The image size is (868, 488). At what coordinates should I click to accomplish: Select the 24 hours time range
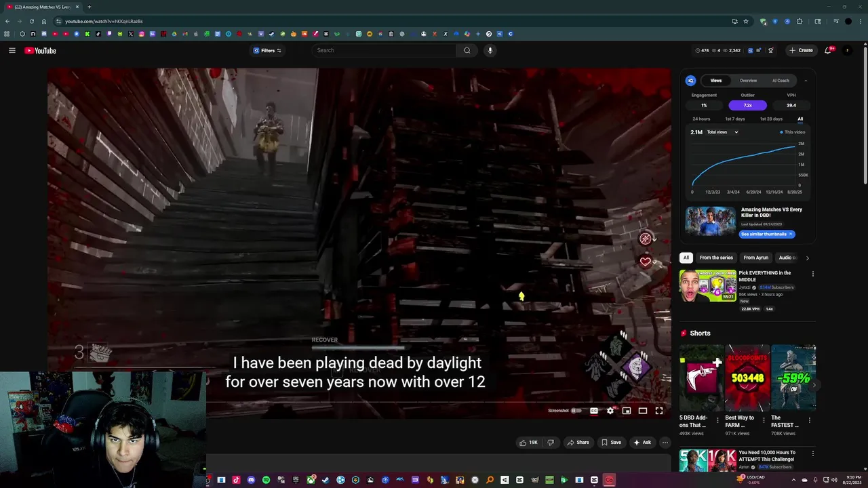click(x=701, y=119)
